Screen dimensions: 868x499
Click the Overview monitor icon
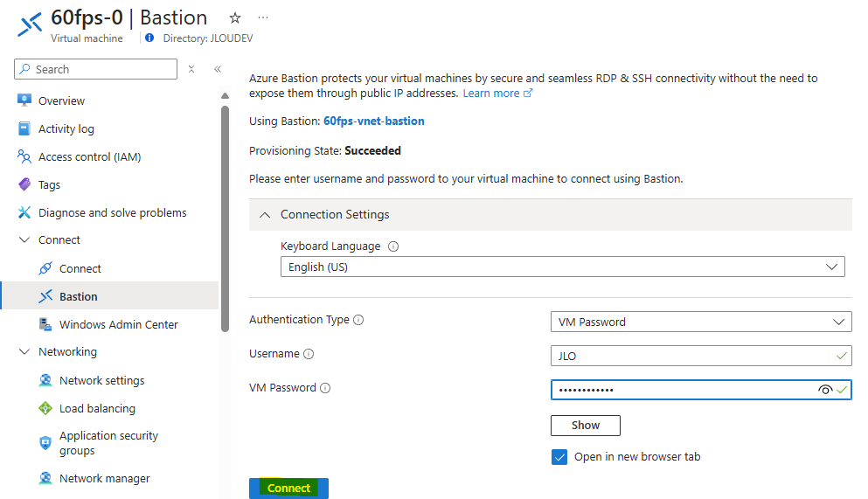24,100
